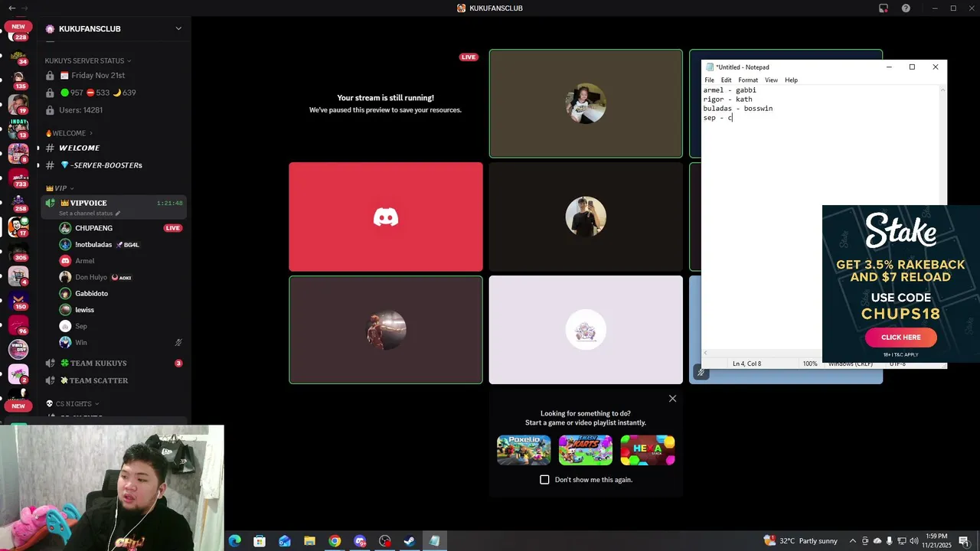Open the Notepad View menu
Image resolution: width=980 pixels, height=551 pixels.
coord(771,80)
